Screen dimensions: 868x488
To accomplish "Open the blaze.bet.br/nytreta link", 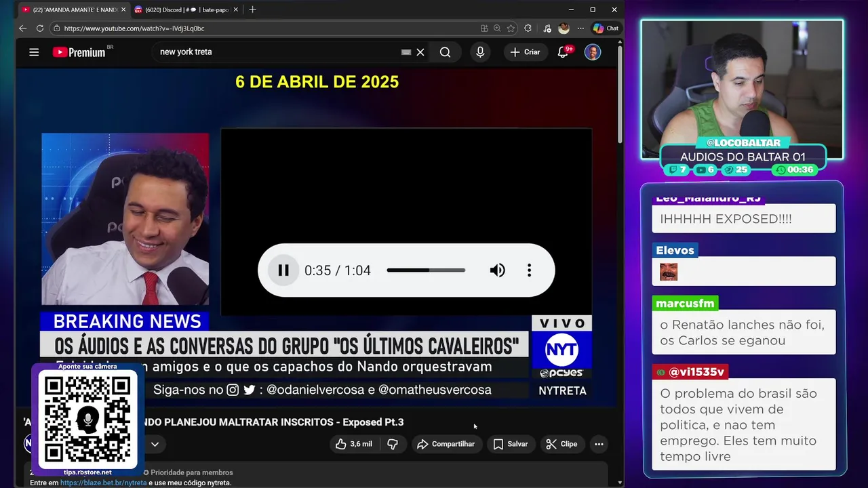I will 103,483.
